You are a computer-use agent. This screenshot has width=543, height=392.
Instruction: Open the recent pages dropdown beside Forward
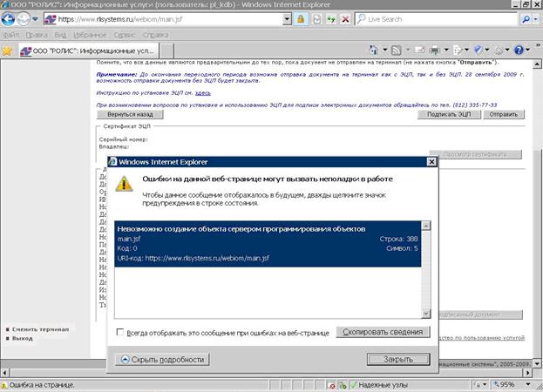(x=36, y=19)
